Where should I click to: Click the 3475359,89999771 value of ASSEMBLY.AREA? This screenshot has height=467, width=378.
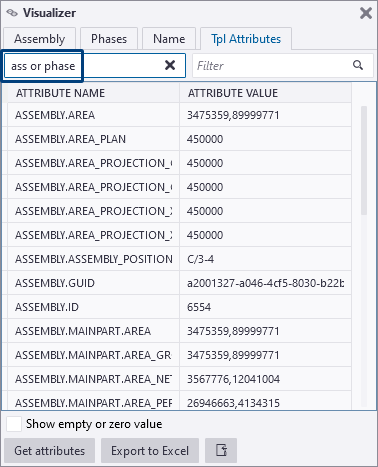tap(265, 115)
